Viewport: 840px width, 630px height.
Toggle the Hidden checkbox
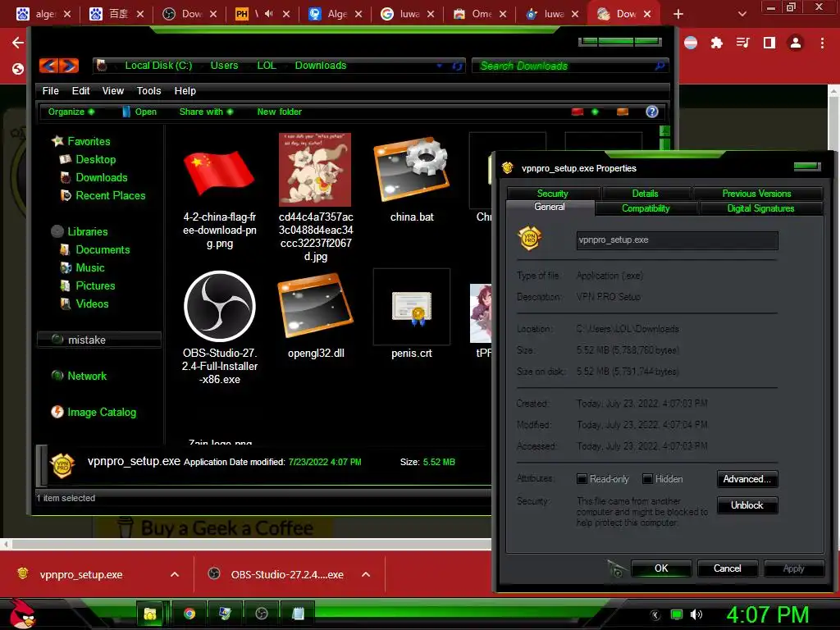tap(647, 479)
